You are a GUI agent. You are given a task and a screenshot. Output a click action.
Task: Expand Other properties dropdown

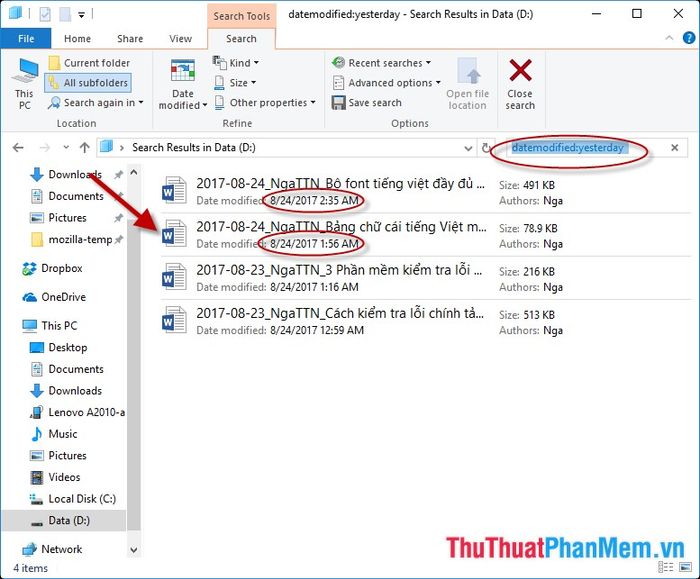click(264, 103)
